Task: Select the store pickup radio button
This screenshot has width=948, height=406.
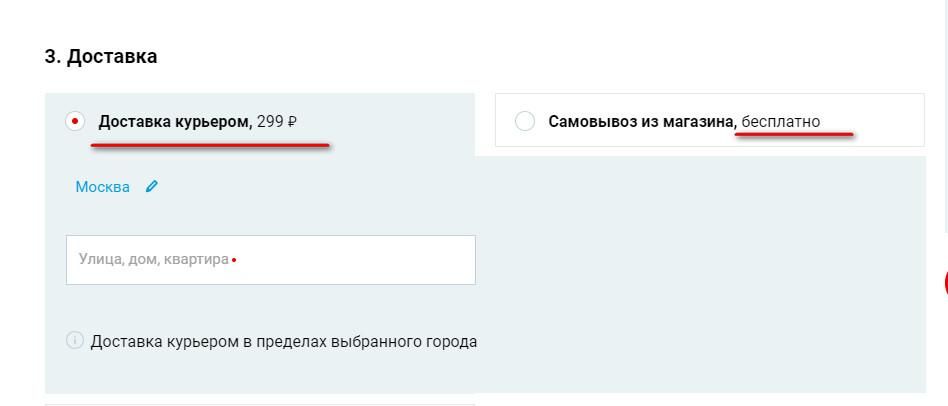Action: (525, 122)
